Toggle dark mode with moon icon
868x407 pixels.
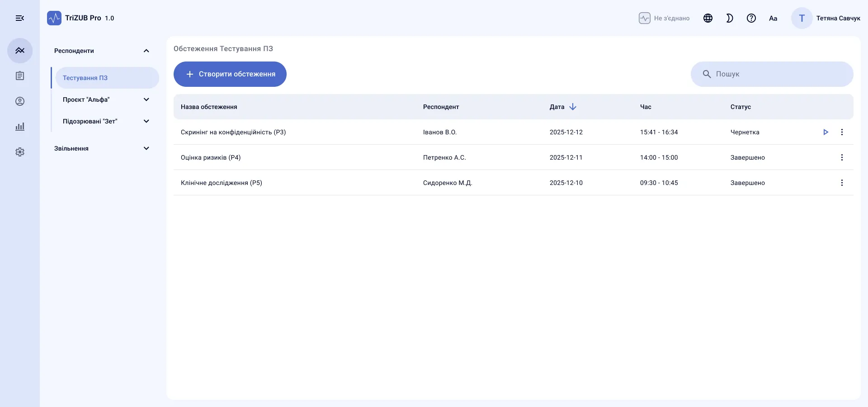coord(730,18)
